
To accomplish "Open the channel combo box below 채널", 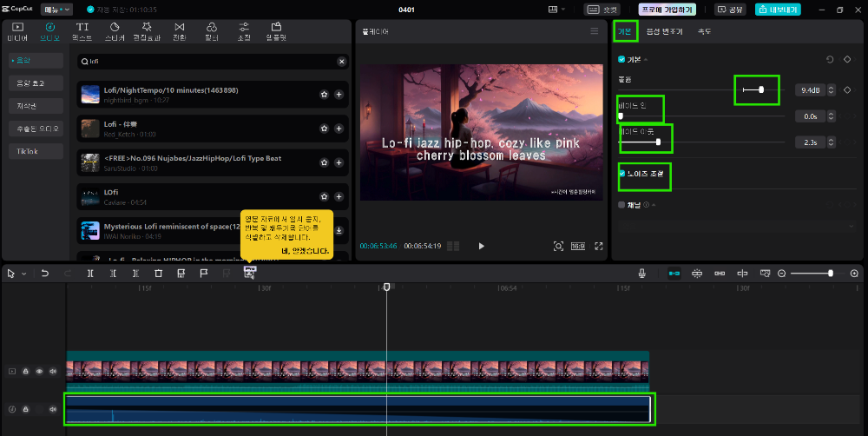I will pos(737,226).
